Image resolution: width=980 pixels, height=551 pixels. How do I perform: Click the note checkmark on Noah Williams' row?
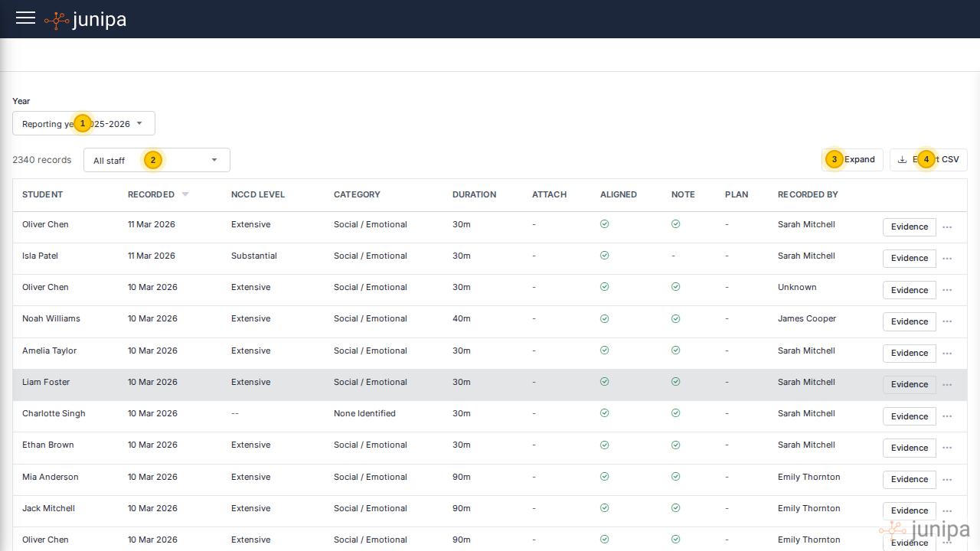click(x=675, y=318)
